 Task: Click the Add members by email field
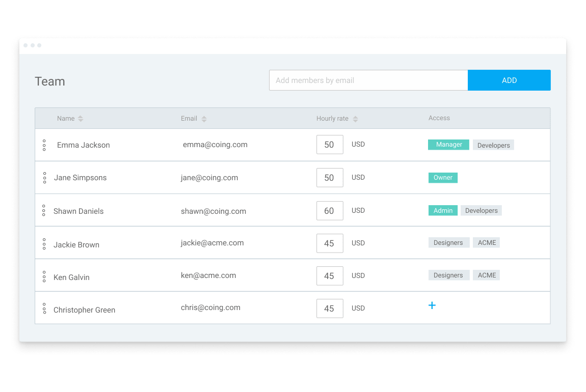[368, 80]
